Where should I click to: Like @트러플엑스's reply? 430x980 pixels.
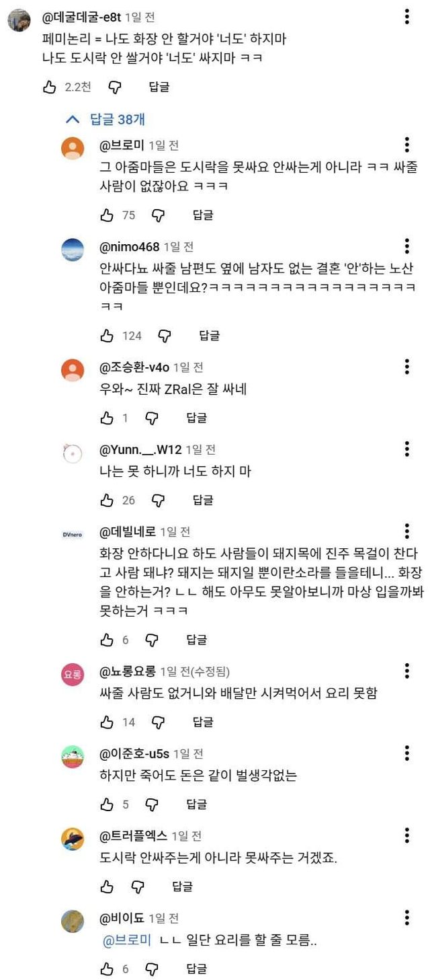(106, 887)
